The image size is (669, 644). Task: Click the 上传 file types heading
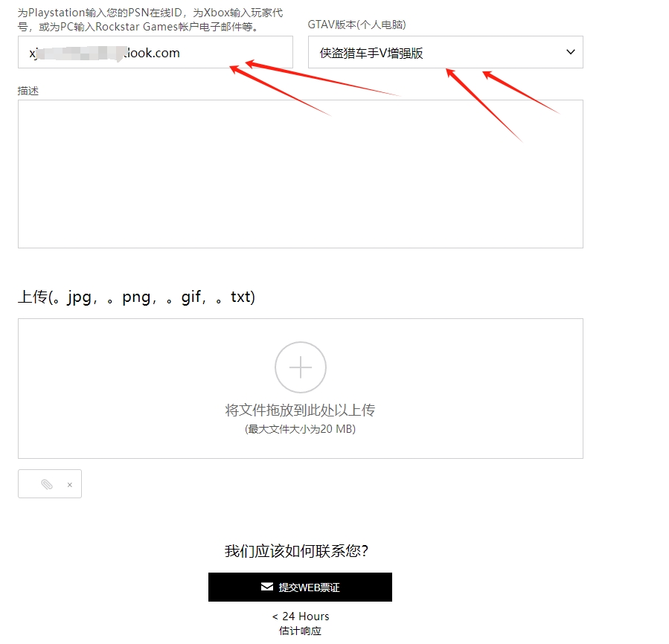(136, 297)
